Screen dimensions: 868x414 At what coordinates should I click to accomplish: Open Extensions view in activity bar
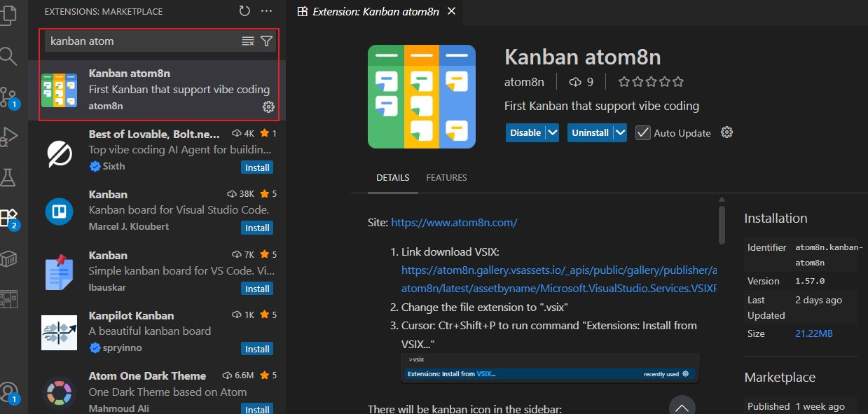pyautogui.click(x=8, y=218)
